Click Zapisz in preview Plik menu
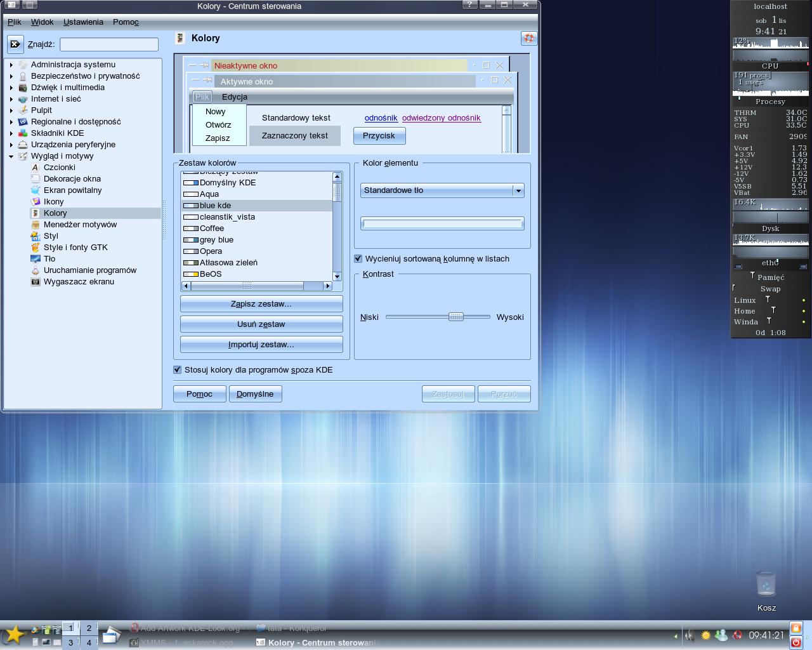Image resolution: width=812 pixels, height=650 pixels. tap(218, 138)
